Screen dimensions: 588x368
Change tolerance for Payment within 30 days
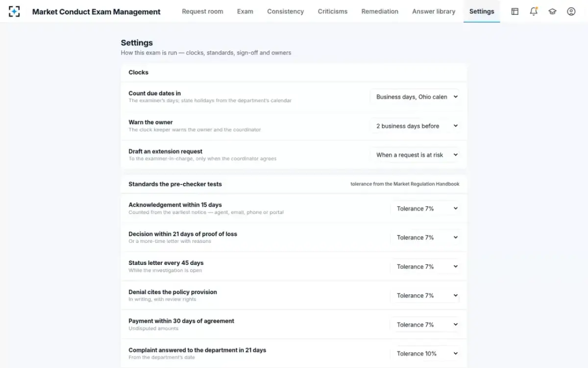[425, 325]
